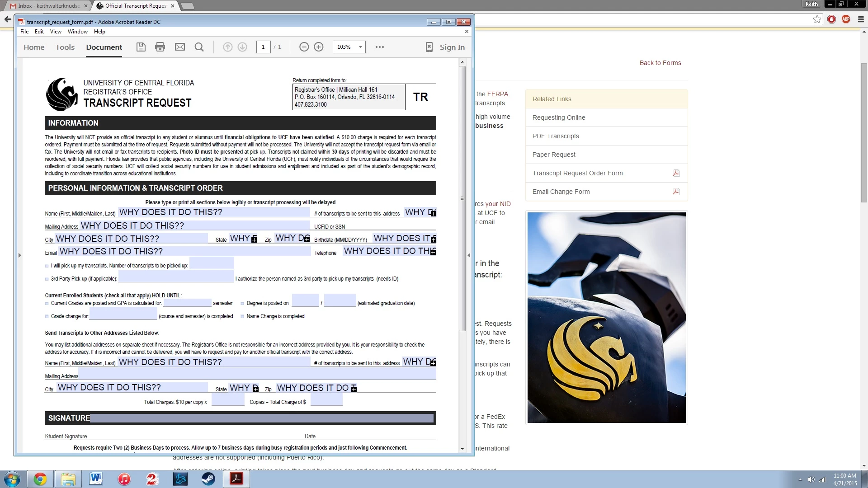Screen dimensions: 868x488
Task: Zoom out with the minus icon
Action: coord(304,47)
